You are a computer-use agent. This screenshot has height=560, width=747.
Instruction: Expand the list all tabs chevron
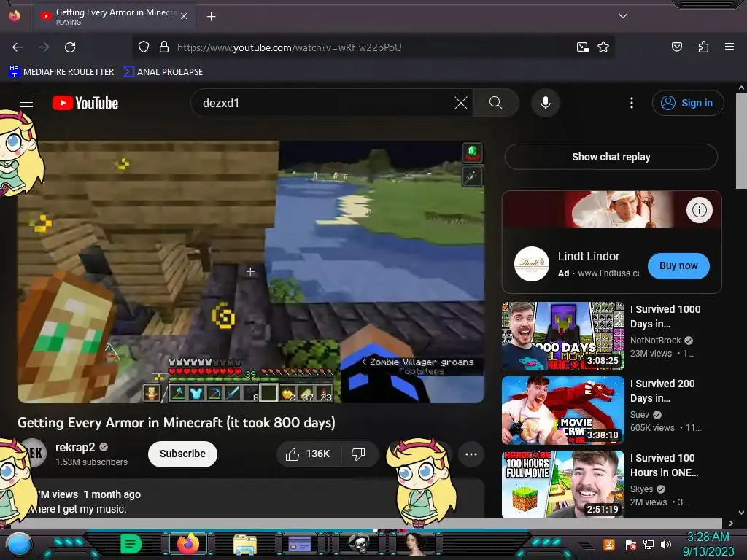[623, 16]
